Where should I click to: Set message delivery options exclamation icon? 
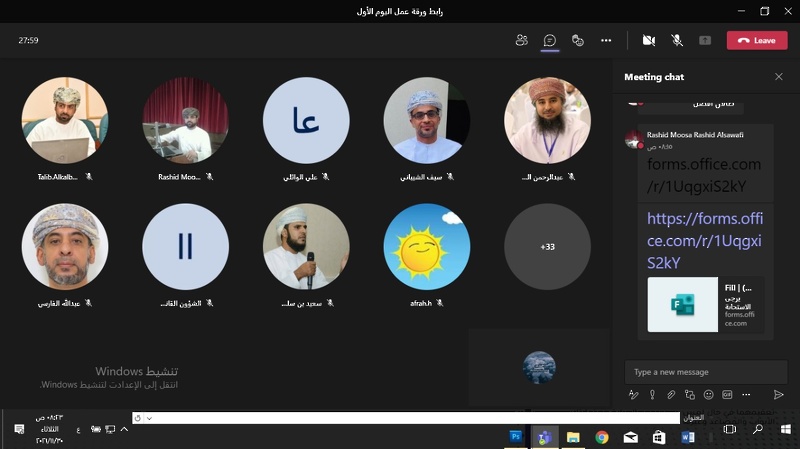[652, 394]
